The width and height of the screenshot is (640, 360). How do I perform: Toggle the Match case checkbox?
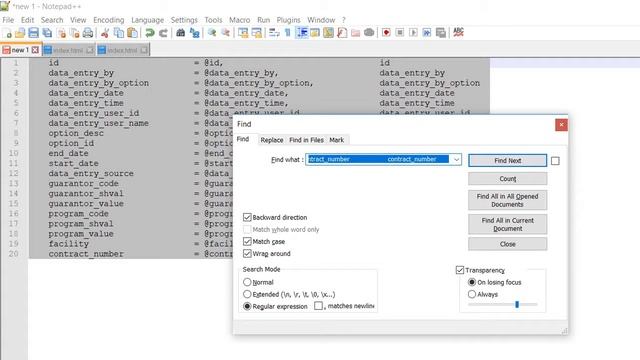pos(247,241)
